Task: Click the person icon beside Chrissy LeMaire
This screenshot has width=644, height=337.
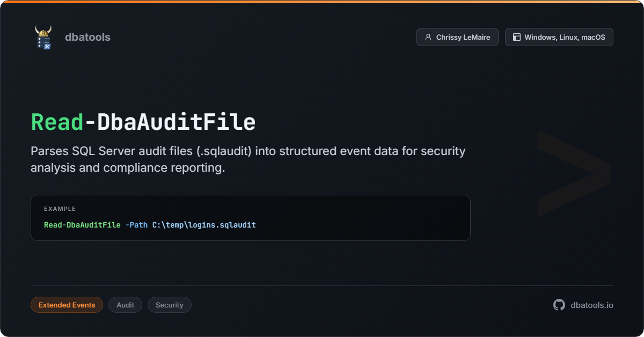Action: pos(428,37)
